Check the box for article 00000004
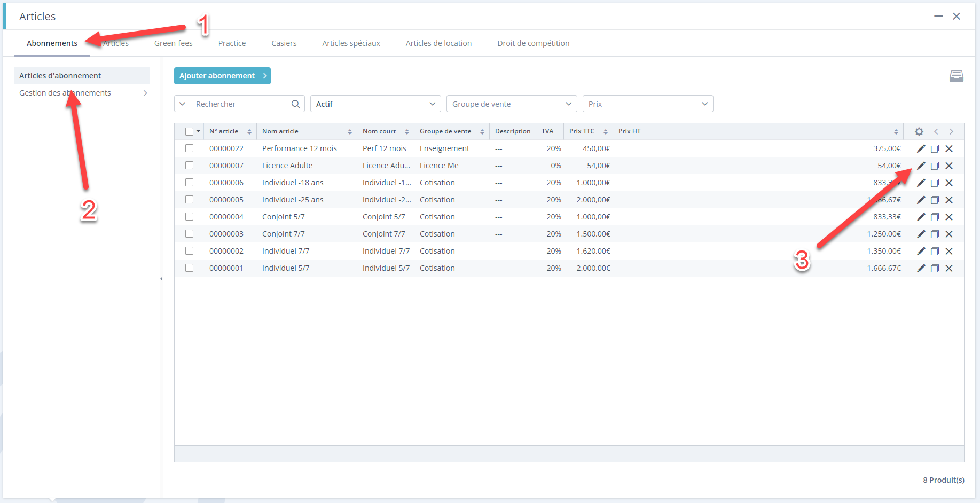The image size is (980, 503). coord(189,217)
